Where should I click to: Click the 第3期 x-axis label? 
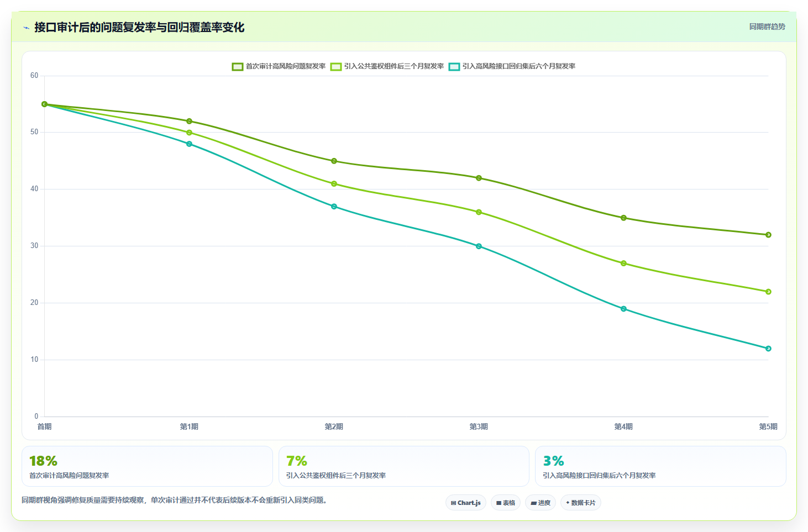479,426
